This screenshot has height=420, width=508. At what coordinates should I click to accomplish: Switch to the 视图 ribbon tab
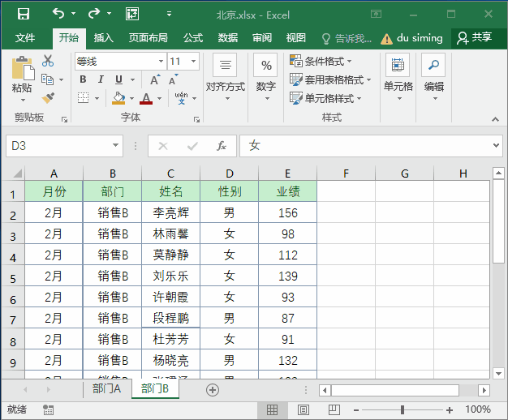(x=296, y=38)
